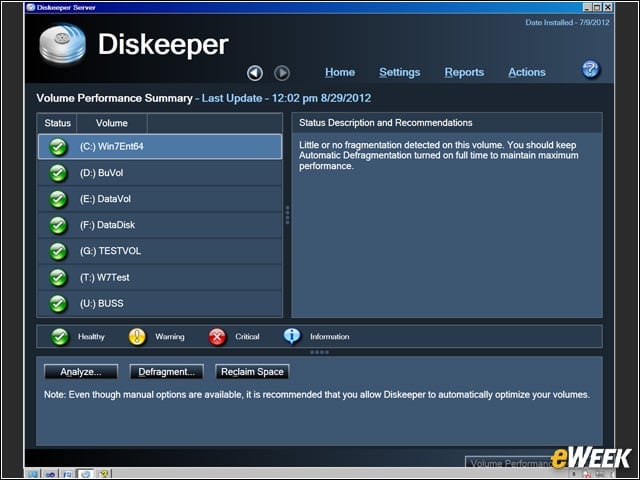640x480 pixels.
Task: Click the Analyze... button
Action: pyautogui.click(x=81, y=372)
